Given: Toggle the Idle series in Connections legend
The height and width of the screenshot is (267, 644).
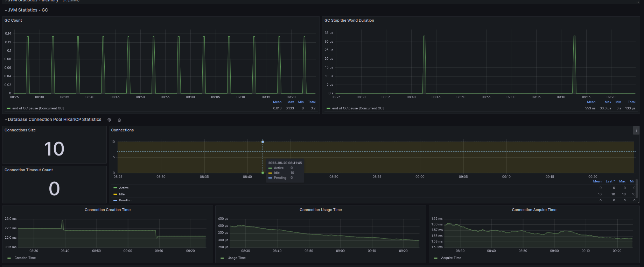Looking at the screenshot, I should [122, 194].
